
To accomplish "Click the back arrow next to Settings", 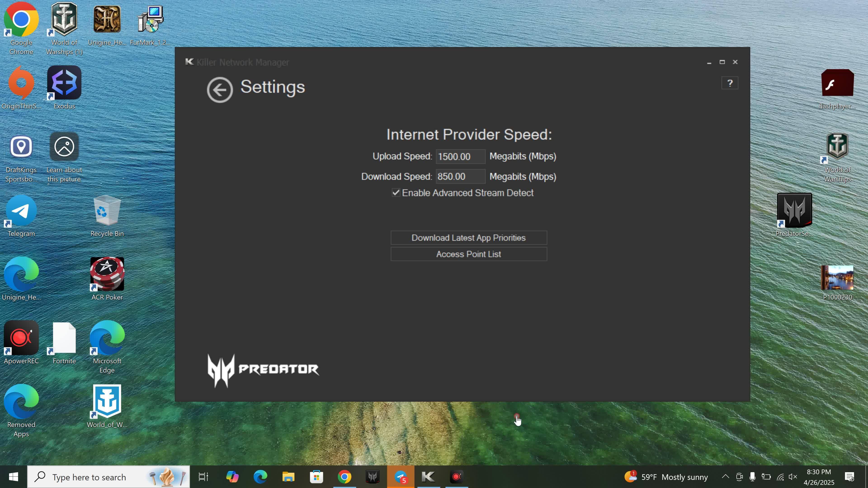I will (220, 90).
